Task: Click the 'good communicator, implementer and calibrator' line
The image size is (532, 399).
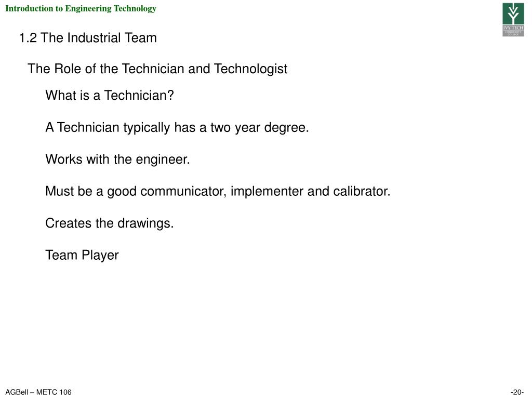Action: pyautogui.click(x=218, y=191)
